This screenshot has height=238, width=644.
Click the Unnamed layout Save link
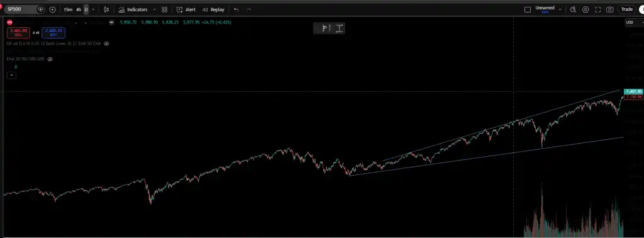click(545, 13)
